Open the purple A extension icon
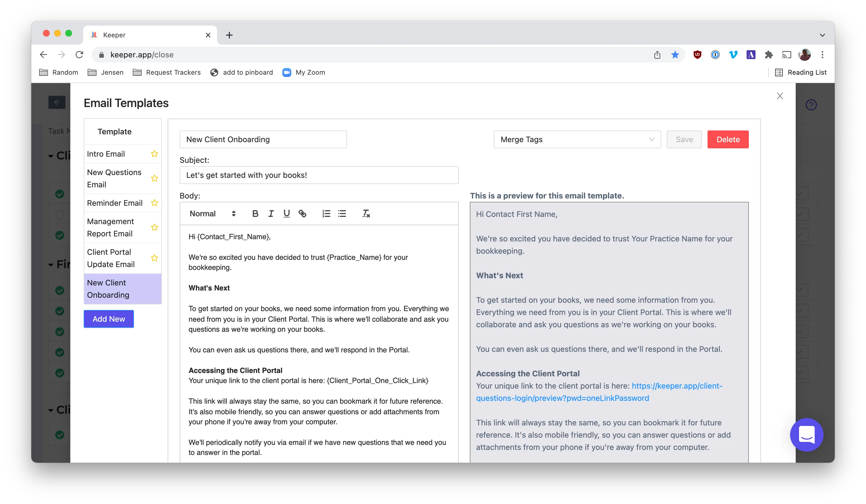 751,55
